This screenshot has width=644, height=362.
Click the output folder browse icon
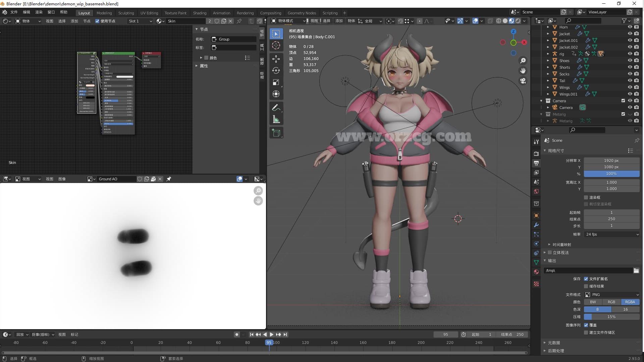636,270
